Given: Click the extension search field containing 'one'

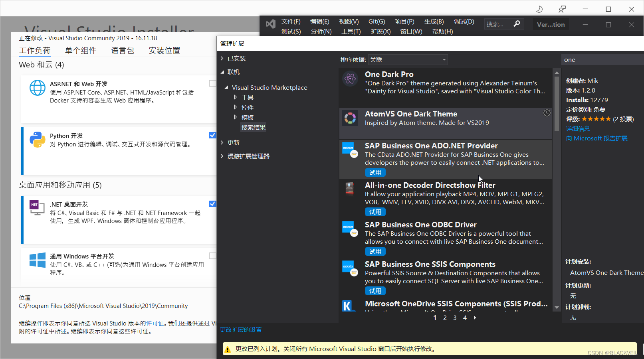Looking at the screenshot, I should 602,60.
